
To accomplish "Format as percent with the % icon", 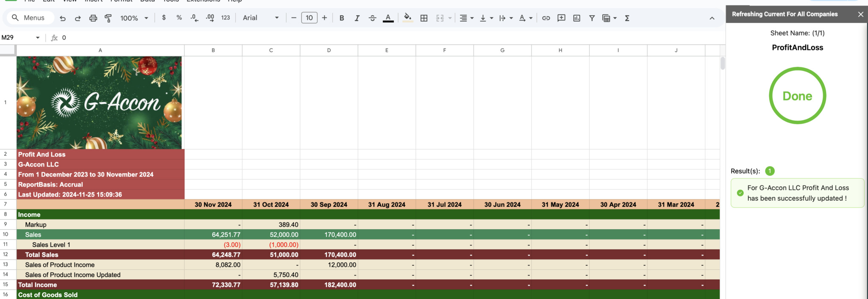I will point(179,18).
